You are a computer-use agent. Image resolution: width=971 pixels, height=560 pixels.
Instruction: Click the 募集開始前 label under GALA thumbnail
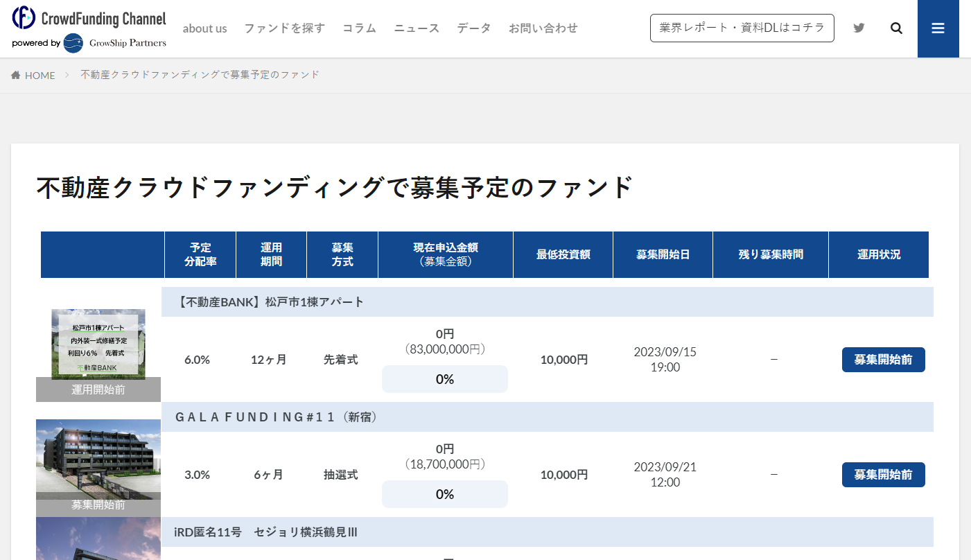pos(98,505)
